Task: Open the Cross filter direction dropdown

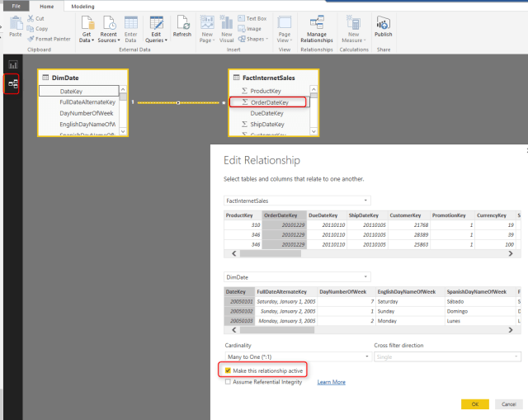Action: tap(447, 356)
